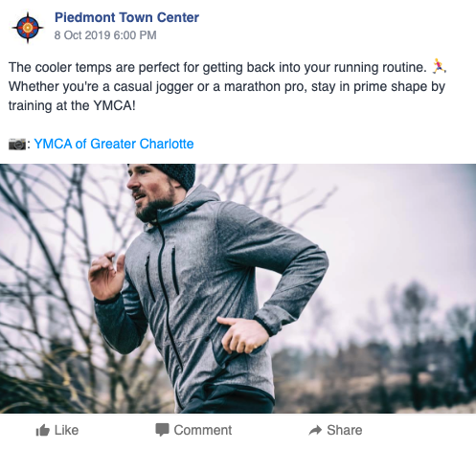Click the Piedmont Town Center compass avatar
Viewport: 476px width, 450px height.
tap(28, 28)
